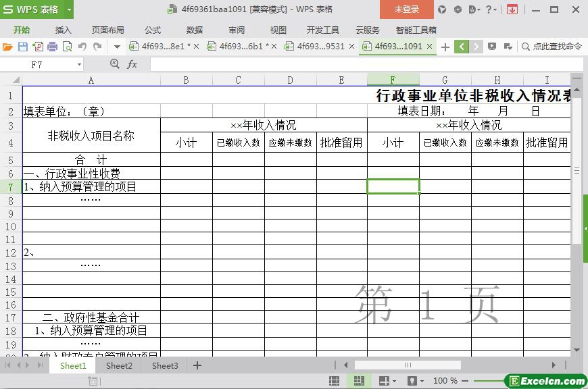This screenshot has height=389, width=588.
Task: Open the WPS 表格 application menu dropdown
Action: pyautogui.click(x=69, y=9)
